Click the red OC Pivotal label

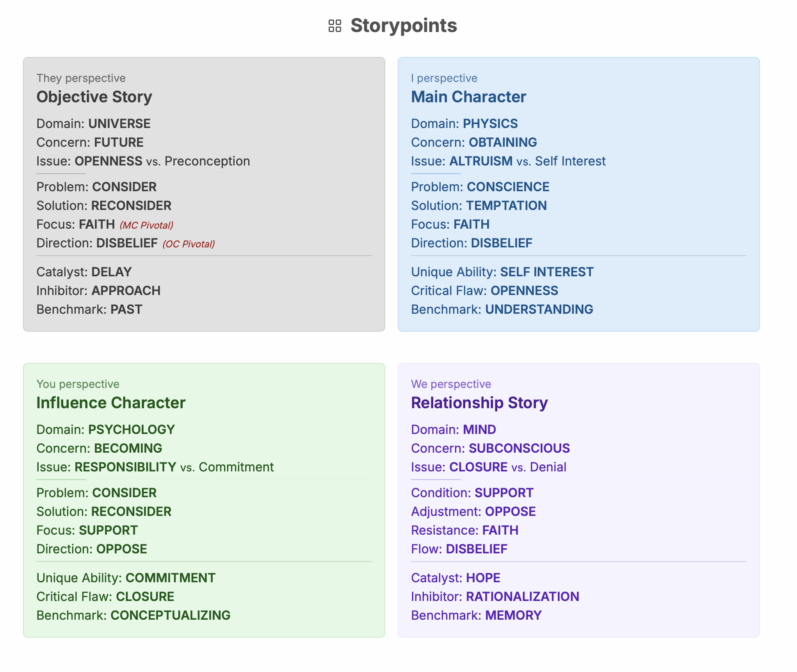coord(189,244)
